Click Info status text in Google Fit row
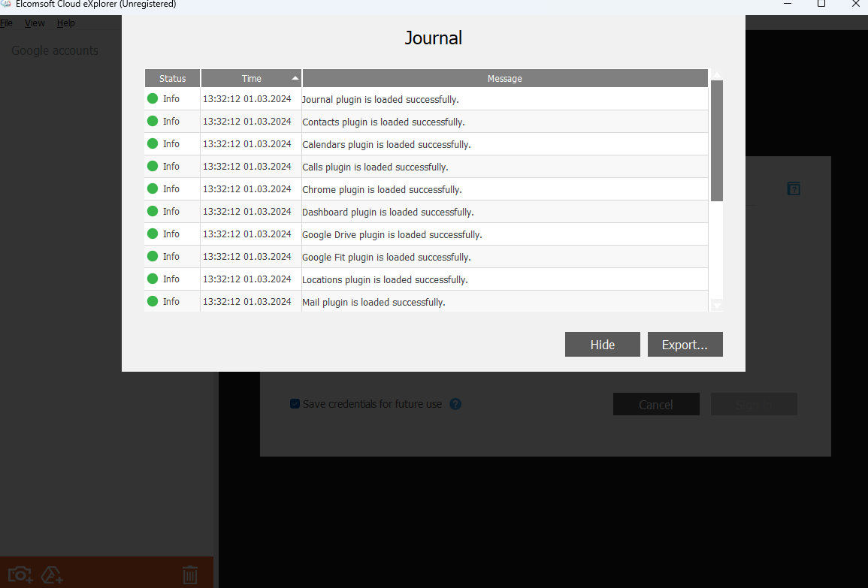The image size is (868, 588). click(x=171, y=257)
